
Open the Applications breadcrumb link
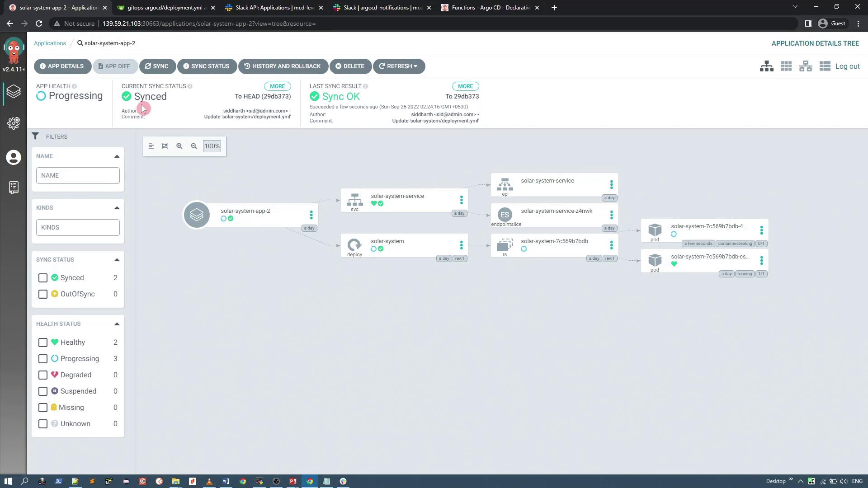[x=50, y=43]
